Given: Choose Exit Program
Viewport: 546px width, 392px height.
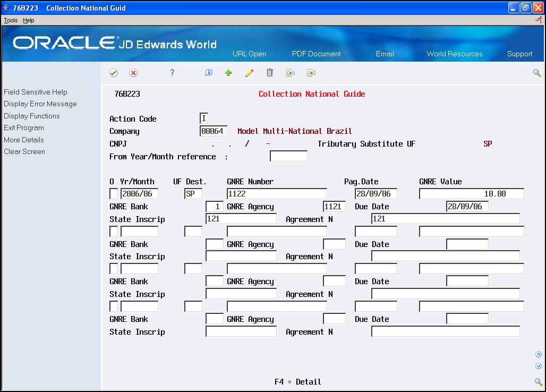Looking at the screenshot, I should click(x=24, y=128).
